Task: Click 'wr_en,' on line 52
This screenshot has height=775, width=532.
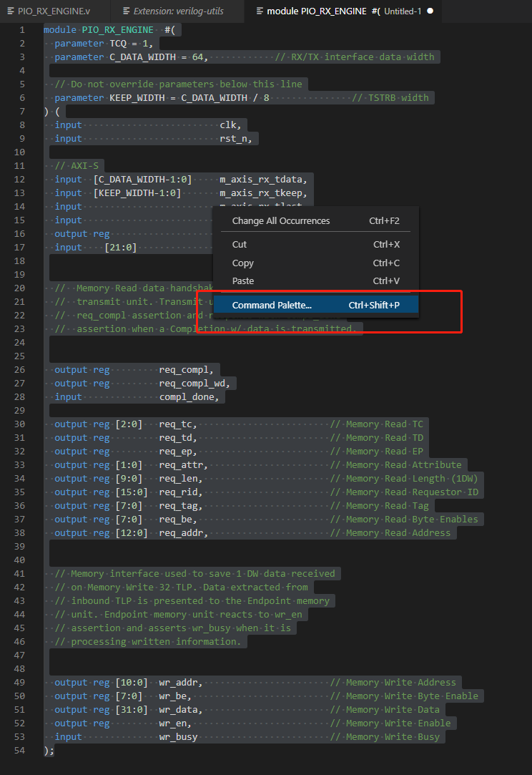Action: pos(175,723)
